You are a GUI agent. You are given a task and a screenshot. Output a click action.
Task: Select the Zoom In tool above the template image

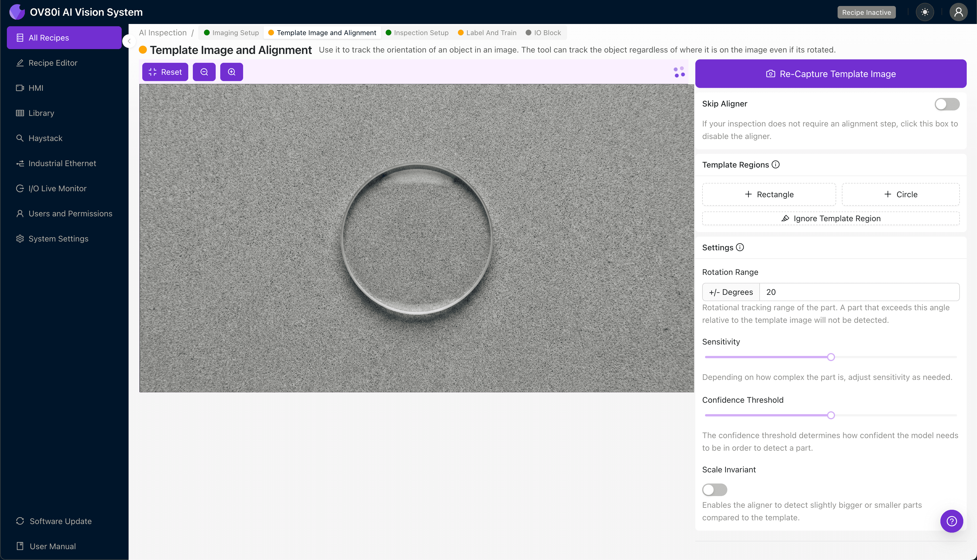[231, 72]
